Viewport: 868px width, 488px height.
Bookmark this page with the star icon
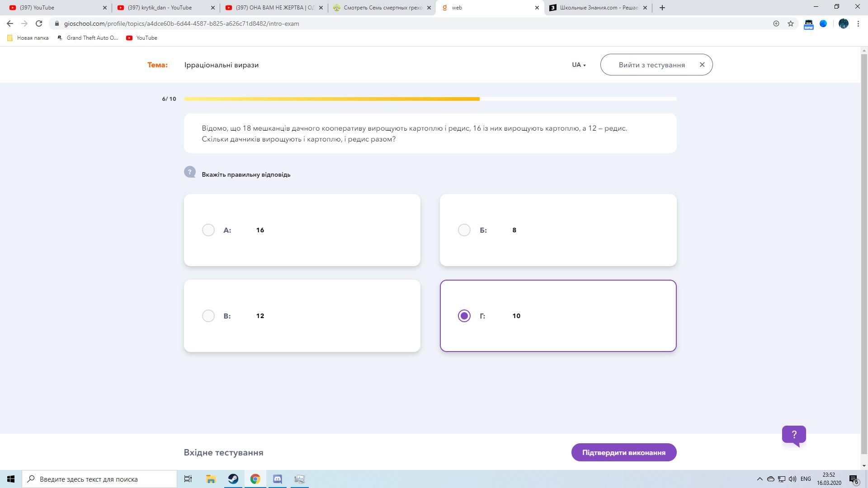click(x=791, y=23)
